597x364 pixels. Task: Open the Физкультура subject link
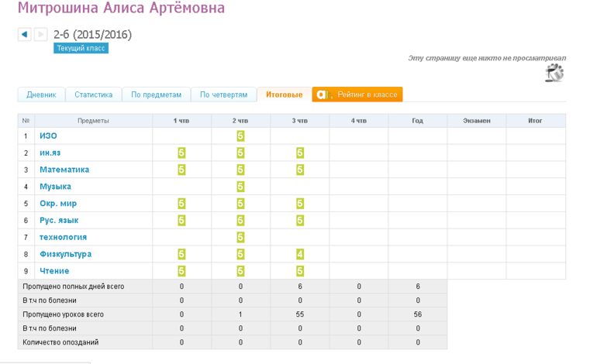coord(65,254)
